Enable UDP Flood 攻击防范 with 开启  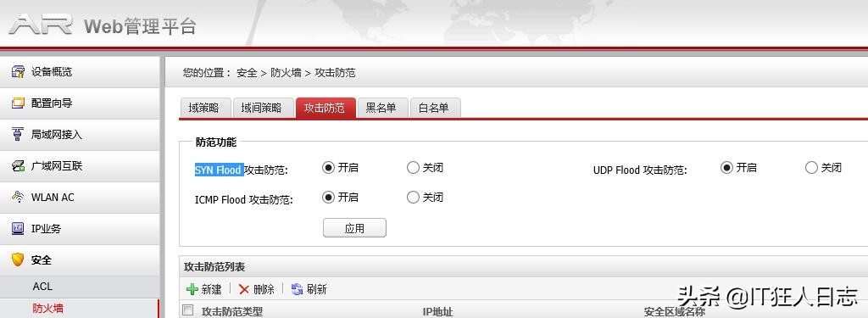[x=726, y=167]
